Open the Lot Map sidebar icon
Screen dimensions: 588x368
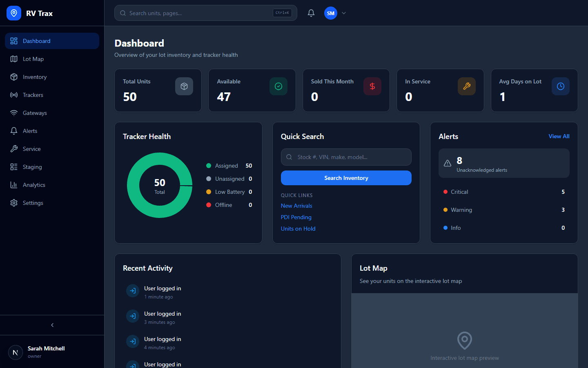[14, 59]
